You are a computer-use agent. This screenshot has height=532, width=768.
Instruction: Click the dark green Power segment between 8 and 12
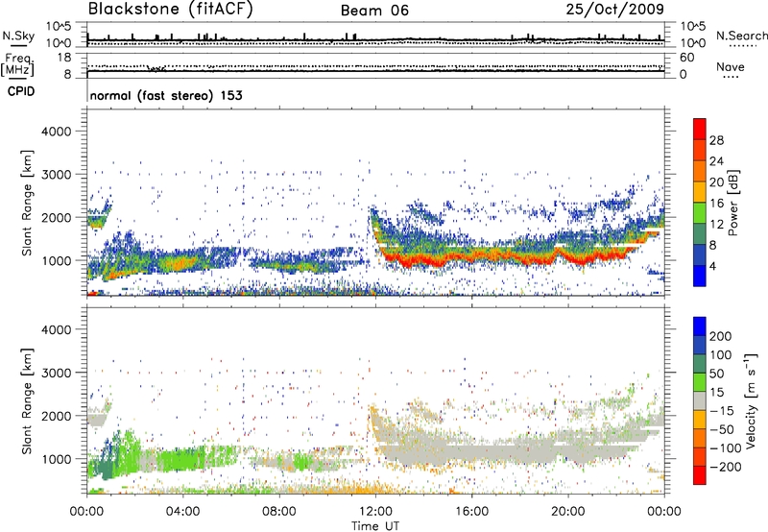(x=700, y=234)
